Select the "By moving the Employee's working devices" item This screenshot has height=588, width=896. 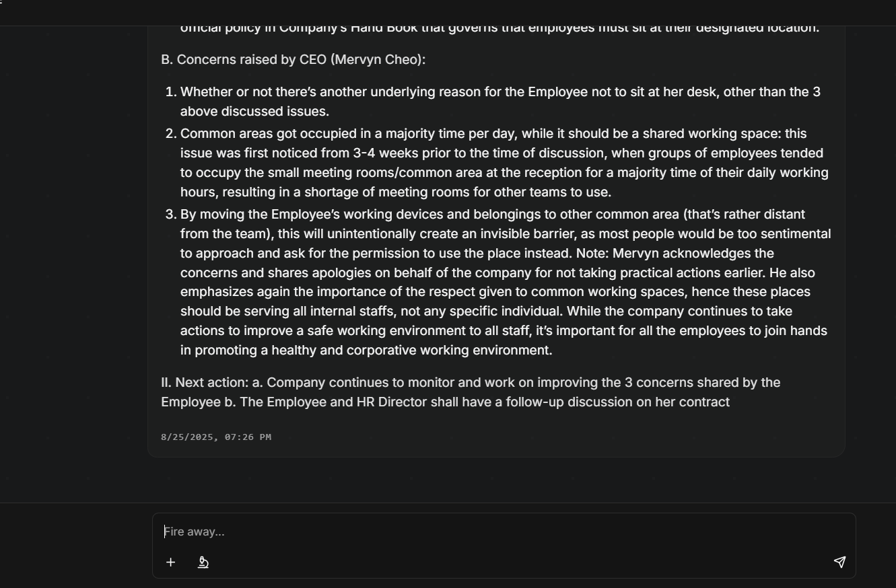(x=506, y=283)
